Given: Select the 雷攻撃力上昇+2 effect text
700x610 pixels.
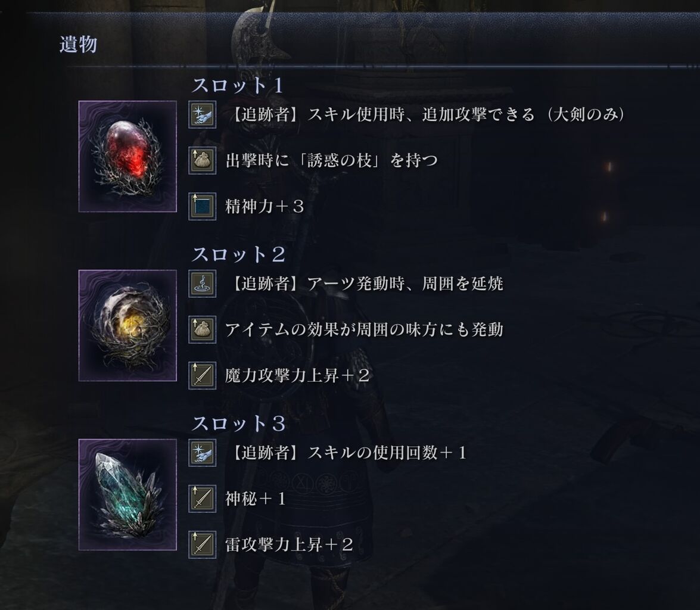Looking at the screenshot, I should tap(290, 545).
